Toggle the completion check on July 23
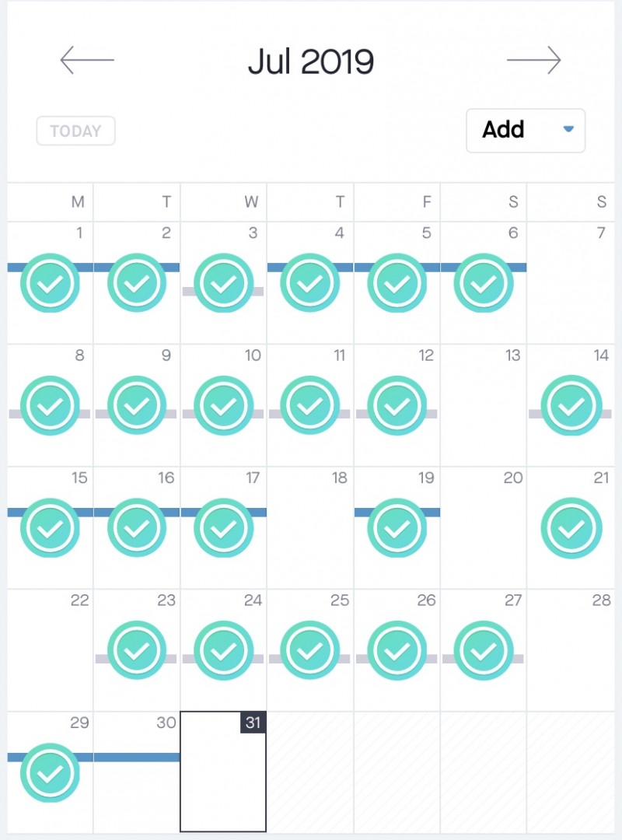The width and height of the screenshot is (622, 840). (x=137, y=650)
